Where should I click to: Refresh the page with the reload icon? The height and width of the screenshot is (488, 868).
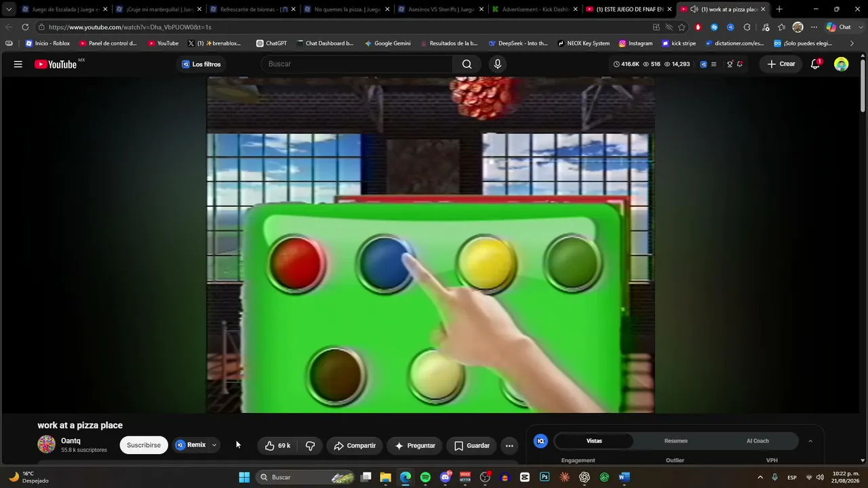25,27
